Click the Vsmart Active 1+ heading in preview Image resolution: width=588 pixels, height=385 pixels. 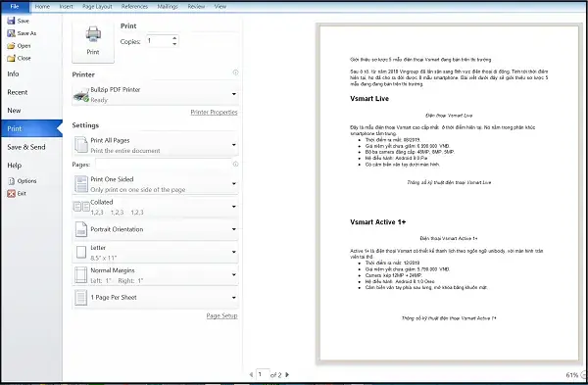point(378,222)
